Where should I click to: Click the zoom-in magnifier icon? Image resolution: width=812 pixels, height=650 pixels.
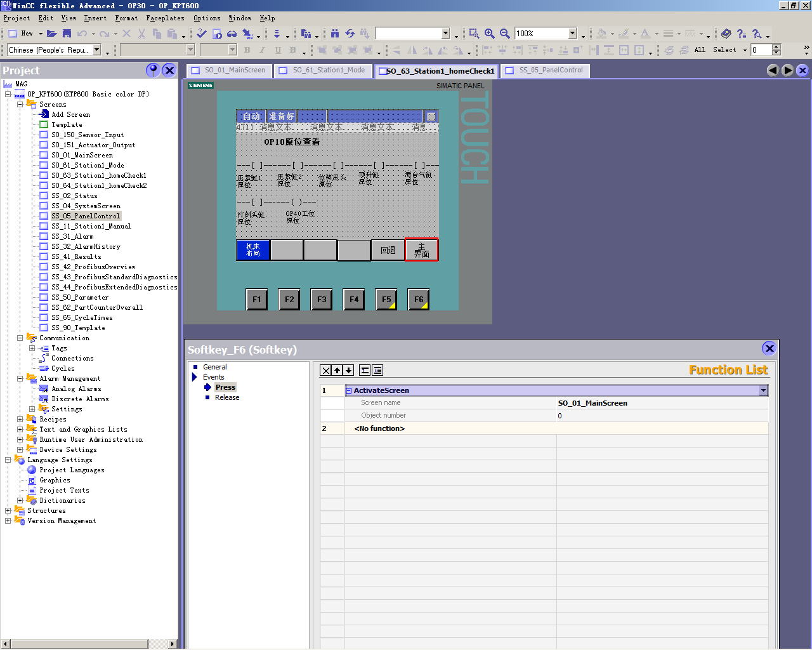click(490, 34)
